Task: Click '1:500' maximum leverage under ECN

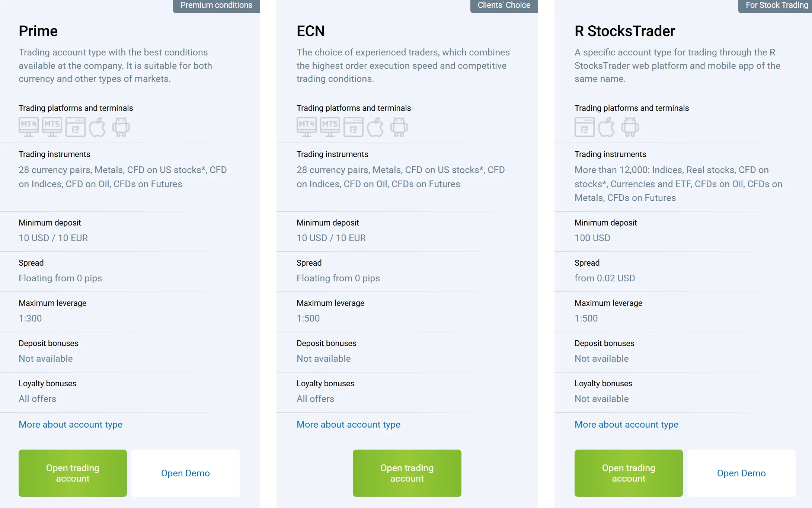Action: click(308, 318)
